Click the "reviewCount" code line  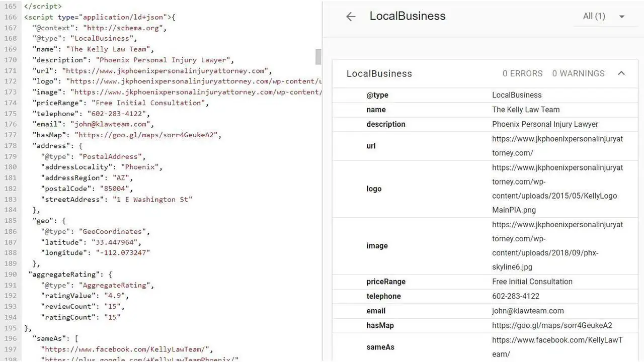[x=83, y=306]
